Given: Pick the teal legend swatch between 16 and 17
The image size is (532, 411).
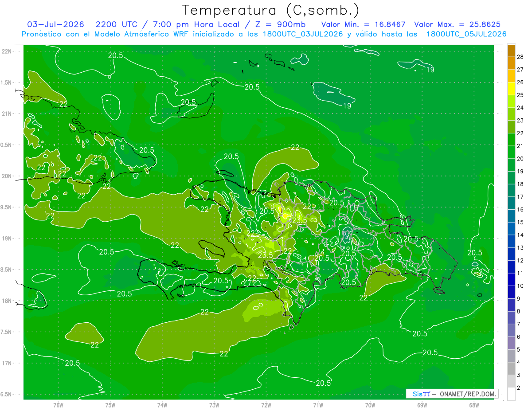Looking at the screenshot, I should (511, 203).
